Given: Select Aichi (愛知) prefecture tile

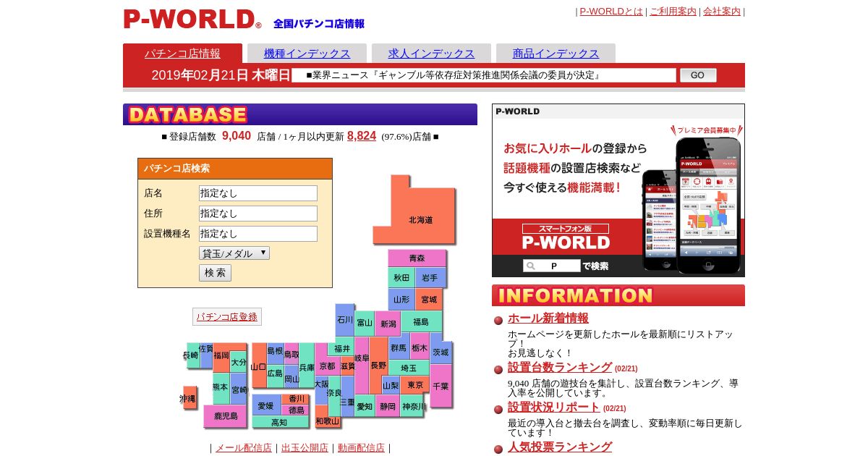Looking at the screenshot, I should pyautogui.click(x=365, y=405).
